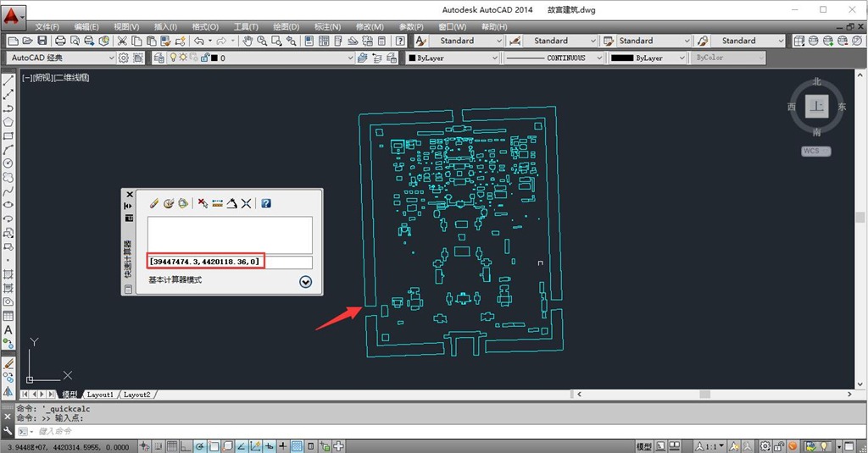The width and height of the screenshot is (868, 453).
Task: Expand the 基本计算器模式 section chevron
Action: coord(305,281)
